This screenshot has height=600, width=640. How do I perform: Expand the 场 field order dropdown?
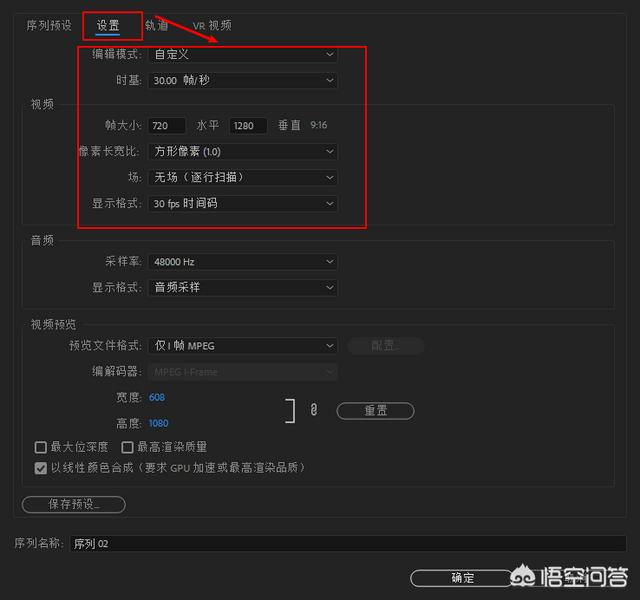point(242,177)
